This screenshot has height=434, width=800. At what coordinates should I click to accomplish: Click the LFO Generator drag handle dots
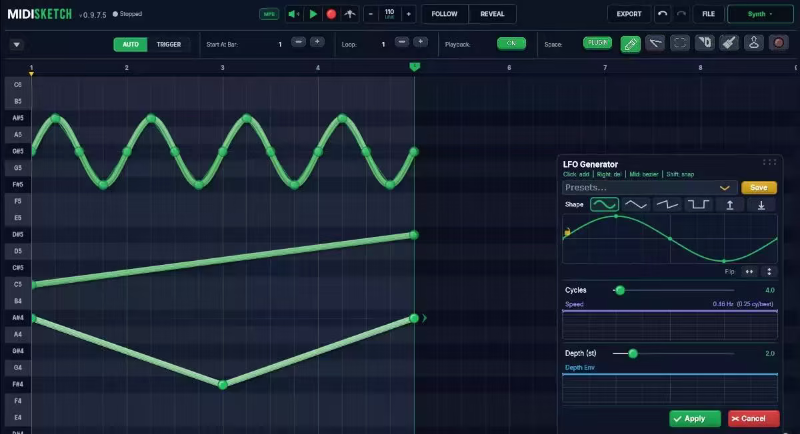pos(769,162)
